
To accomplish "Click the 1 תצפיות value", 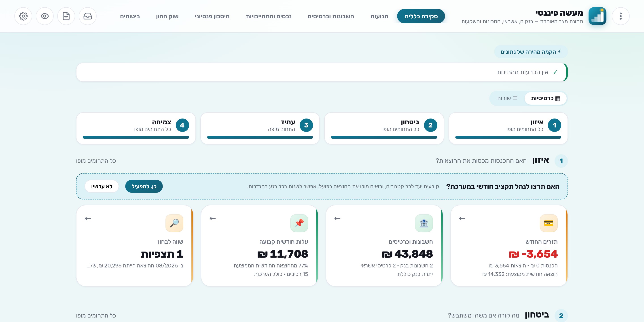I will (x=162, y=254).
